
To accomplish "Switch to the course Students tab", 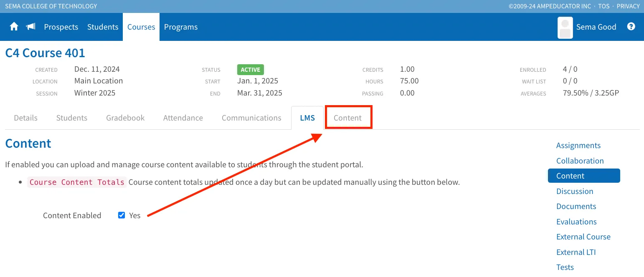I will tap(72, 118).
